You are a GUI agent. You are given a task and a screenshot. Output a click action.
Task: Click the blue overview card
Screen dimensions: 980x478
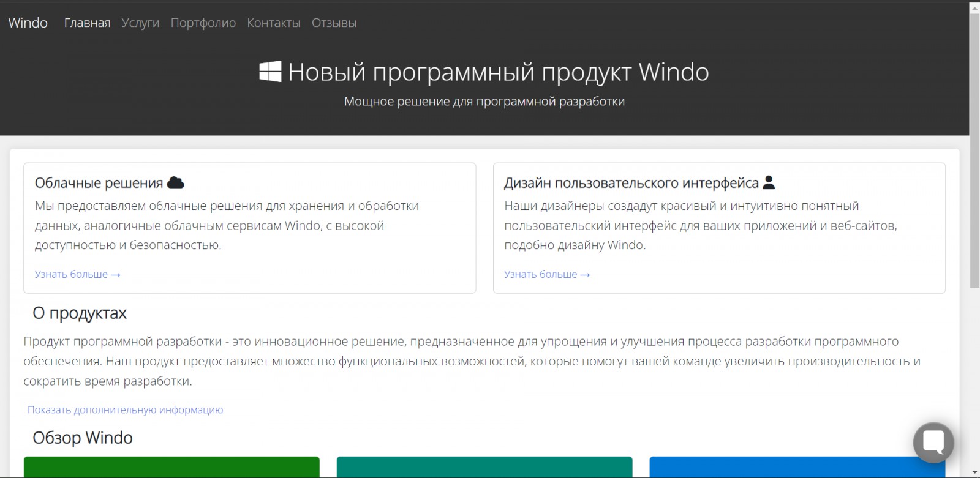797,467
